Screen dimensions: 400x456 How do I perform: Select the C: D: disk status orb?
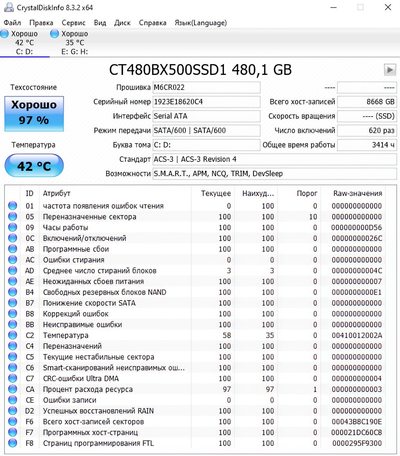(x=5, y=34)
